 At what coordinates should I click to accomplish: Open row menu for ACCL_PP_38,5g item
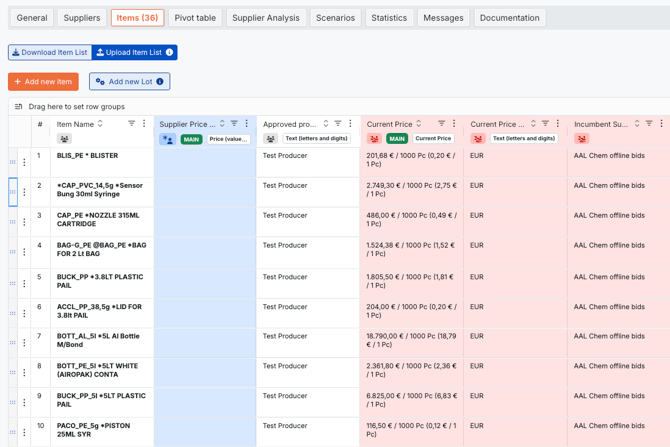point(24,314)
